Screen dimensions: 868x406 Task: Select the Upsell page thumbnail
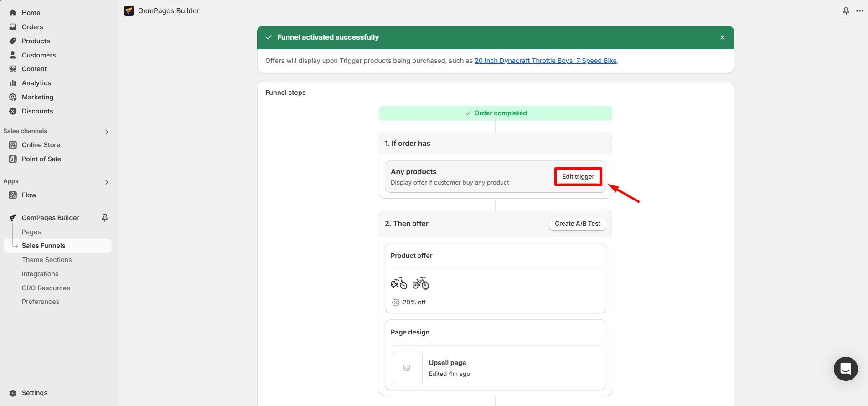pos(406,368)
